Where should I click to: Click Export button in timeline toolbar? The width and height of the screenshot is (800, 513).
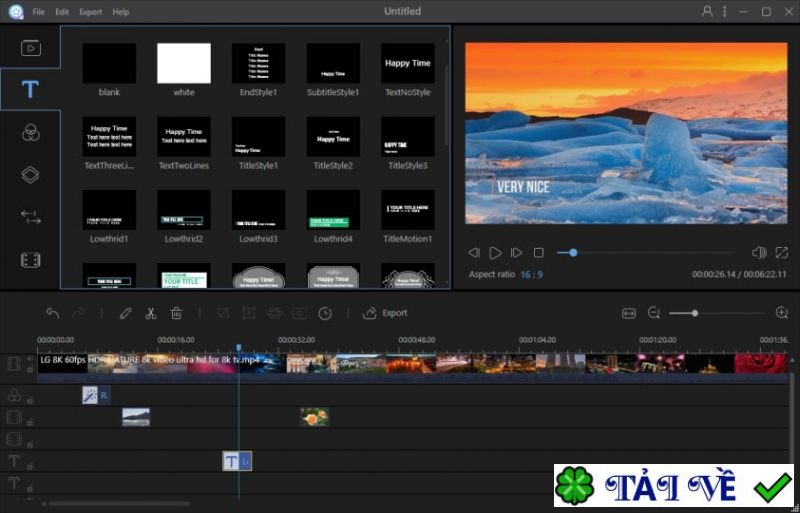click(x=386, y=313)
